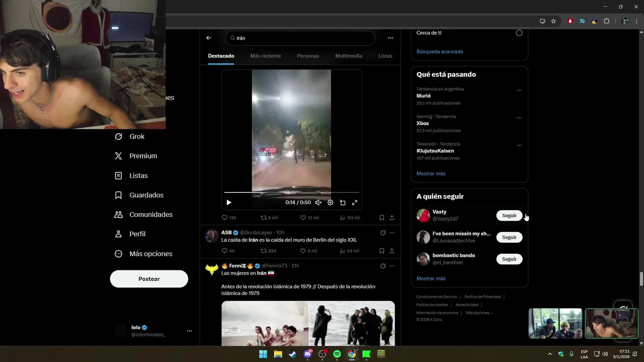Open options for Murió trend
644x362 pixels.
point(519,90)
